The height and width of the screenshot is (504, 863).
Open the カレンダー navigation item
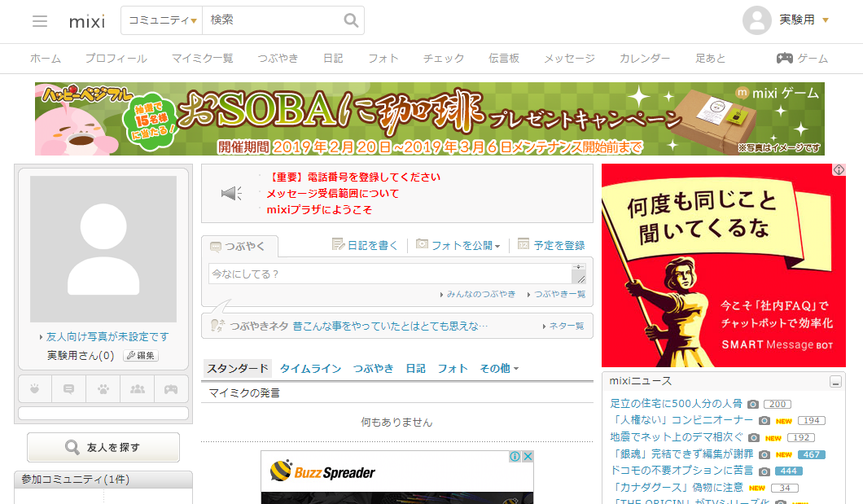[645, 59]
